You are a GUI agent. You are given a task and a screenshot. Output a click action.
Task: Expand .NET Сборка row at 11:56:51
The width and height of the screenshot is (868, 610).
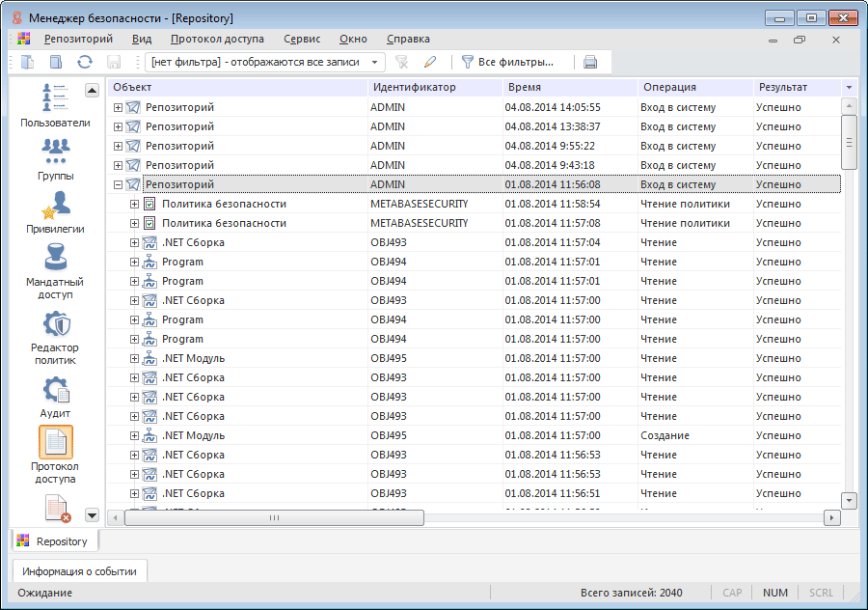(x=134, y=493)
